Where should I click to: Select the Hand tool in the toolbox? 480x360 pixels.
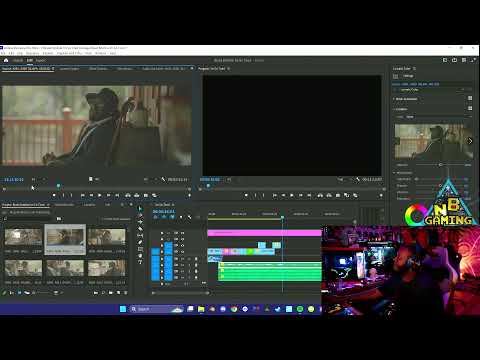tap(140, 256)
